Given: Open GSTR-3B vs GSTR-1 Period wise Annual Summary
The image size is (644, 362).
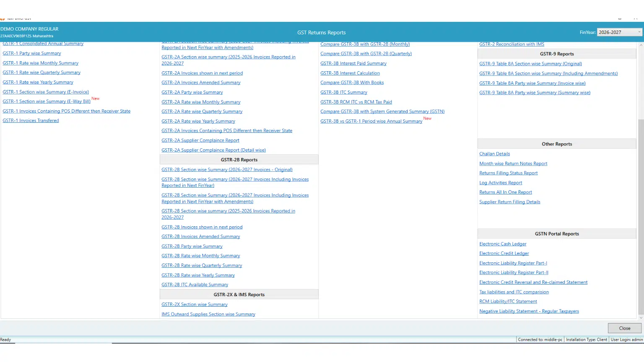Looking at the screenshot, I should [371, 122].
